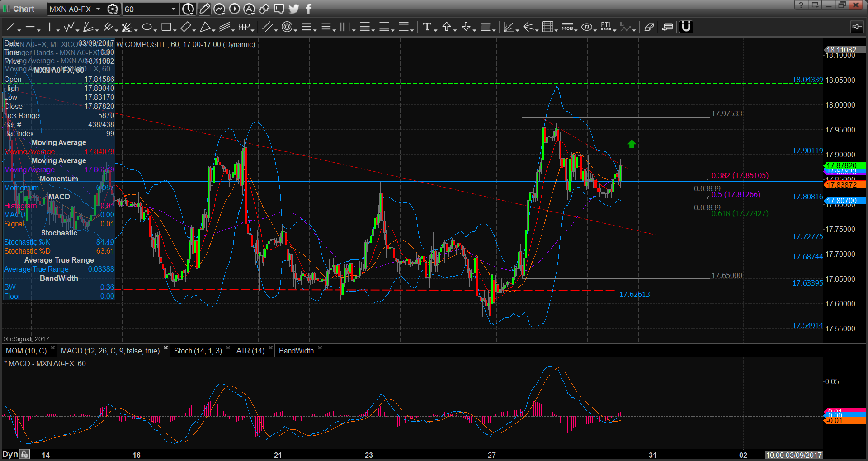Close the MOM (10, C) tab

coord(52,348)
